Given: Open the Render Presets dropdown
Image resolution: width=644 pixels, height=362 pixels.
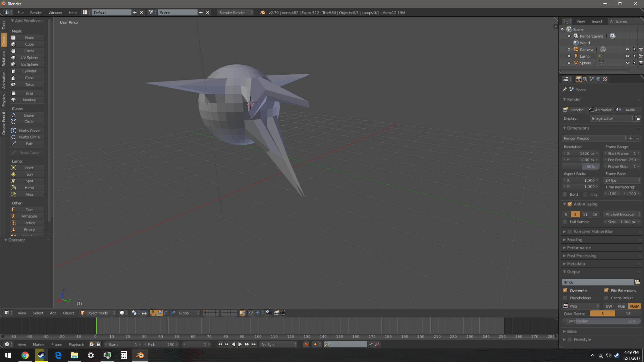Looking at the screenshot, I should click(594, 138).
